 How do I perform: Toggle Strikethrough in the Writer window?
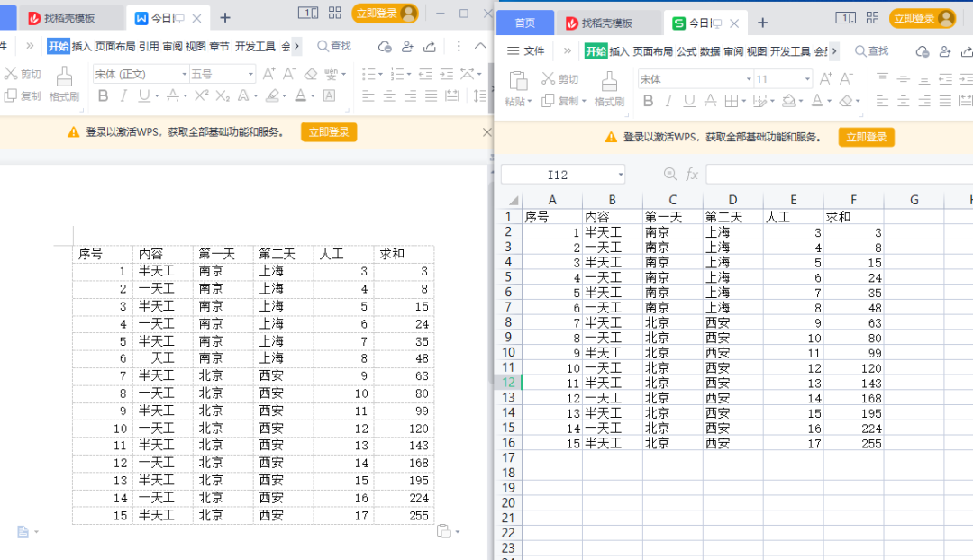point(173,96)
